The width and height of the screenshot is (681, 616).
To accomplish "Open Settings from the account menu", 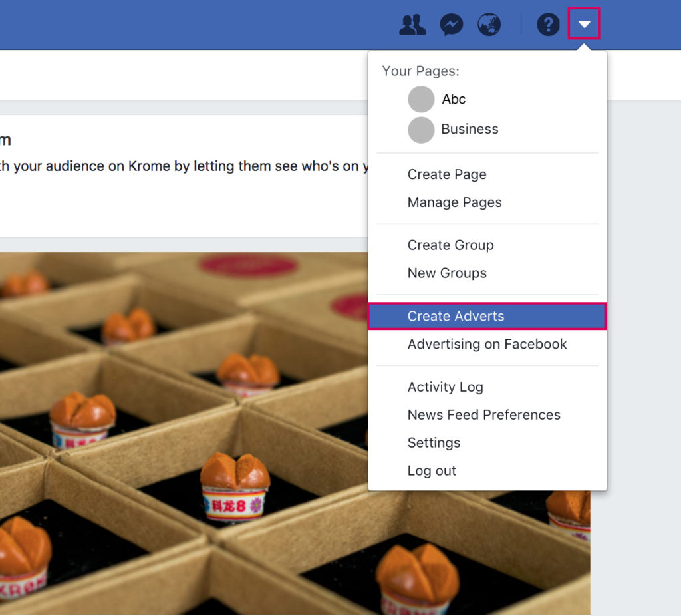I will [434, 442].
